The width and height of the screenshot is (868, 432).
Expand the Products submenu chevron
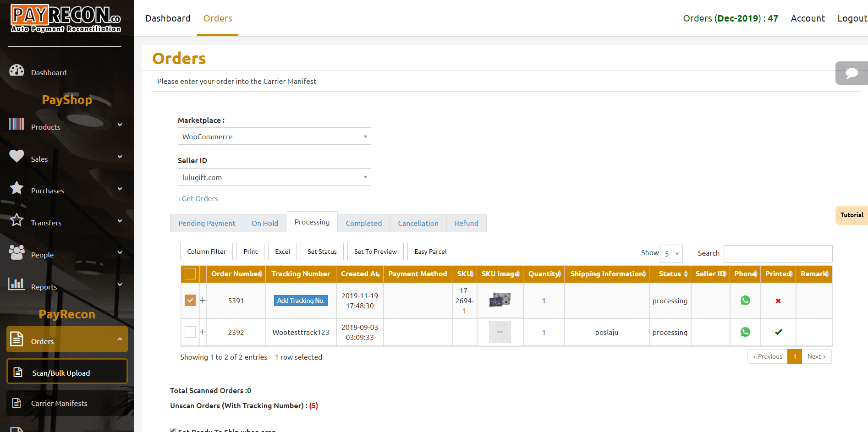[x=120, y=125]
